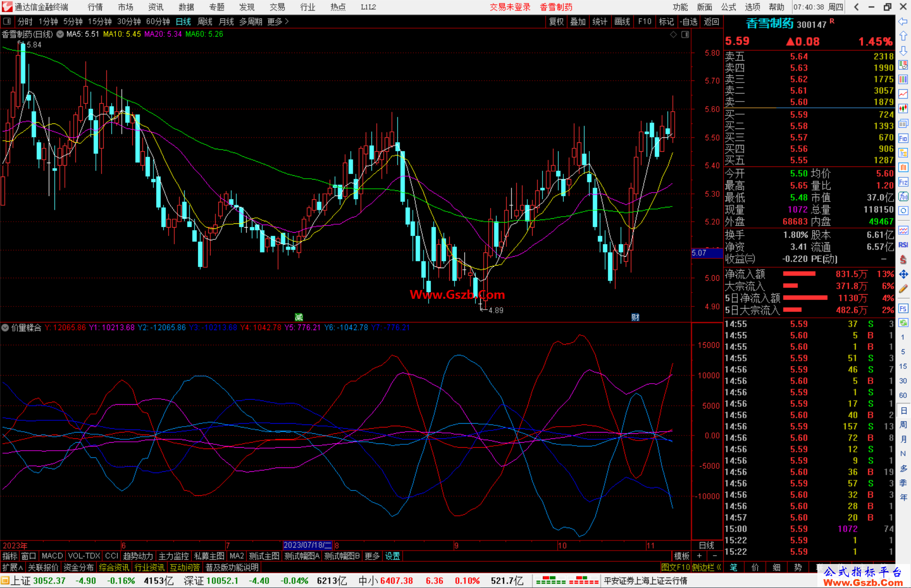Click the up arrow icon in right sidebar
The image size is (911, 588).
tap(903, 36)
